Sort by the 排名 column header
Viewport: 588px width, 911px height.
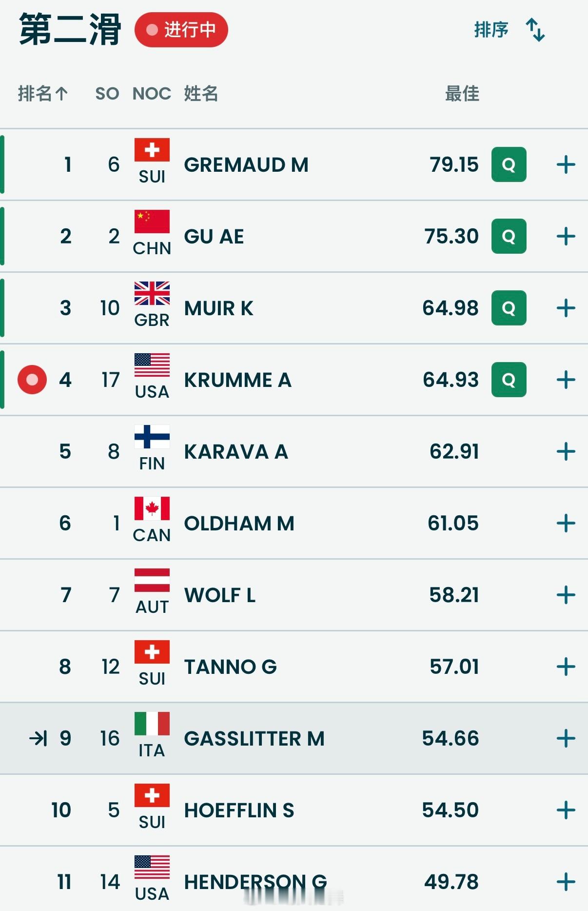pos(43,93)
